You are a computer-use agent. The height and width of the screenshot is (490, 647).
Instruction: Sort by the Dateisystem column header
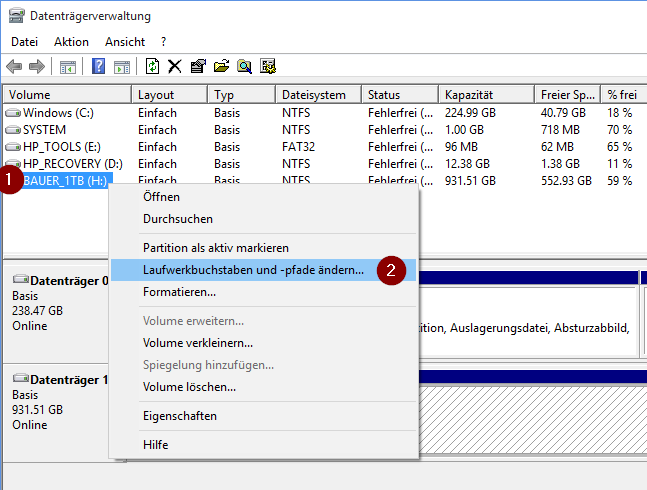coord(319,95)
